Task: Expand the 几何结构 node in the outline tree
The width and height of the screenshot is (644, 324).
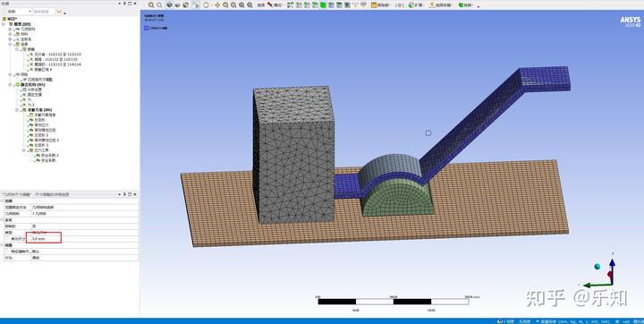Action: point(11,30)
